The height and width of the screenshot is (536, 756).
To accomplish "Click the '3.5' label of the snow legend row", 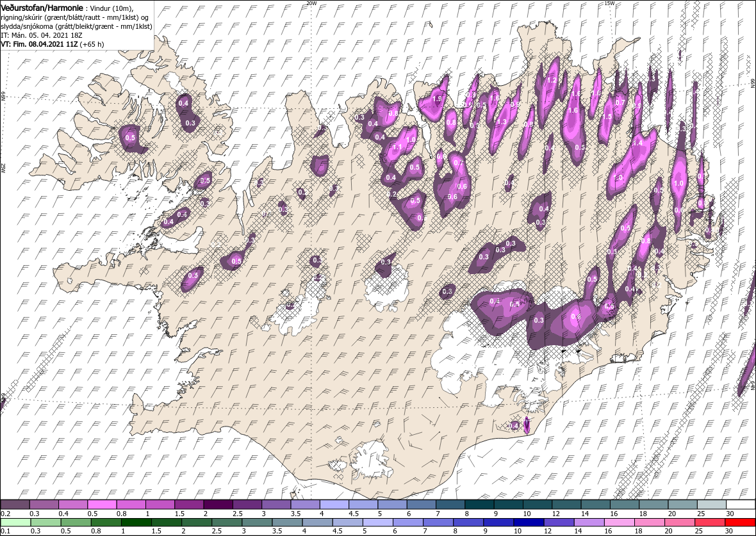I will 295,514.
